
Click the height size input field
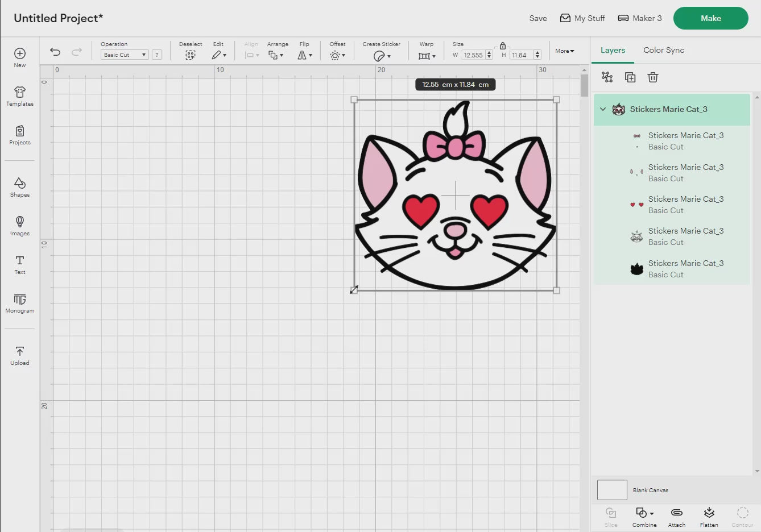520,55
